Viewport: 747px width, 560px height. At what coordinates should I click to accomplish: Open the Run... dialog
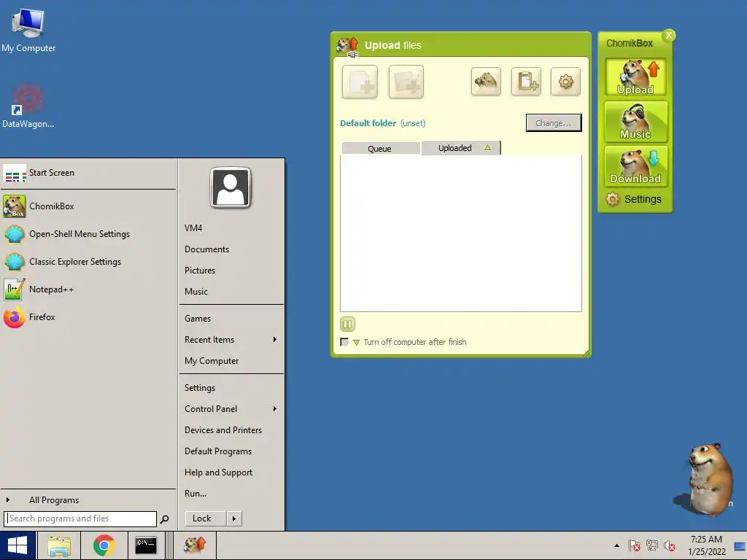point(231,494)
